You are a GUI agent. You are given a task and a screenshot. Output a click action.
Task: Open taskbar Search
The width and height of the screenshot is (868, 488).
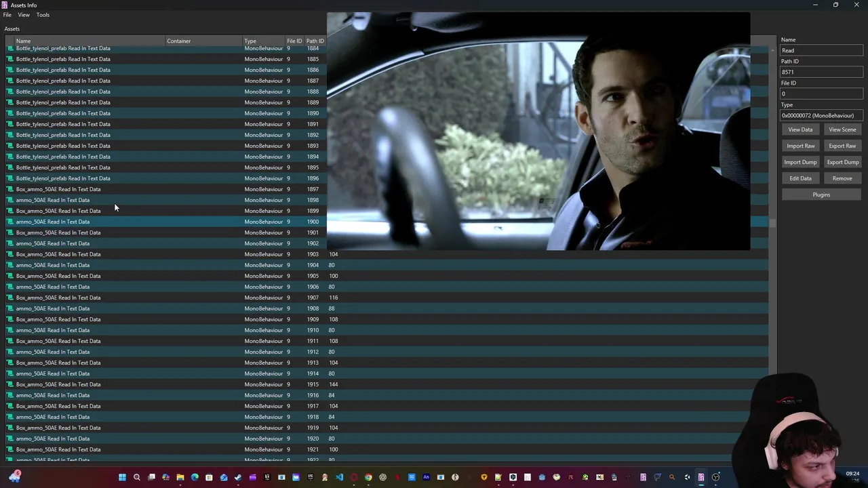point(137,477)
